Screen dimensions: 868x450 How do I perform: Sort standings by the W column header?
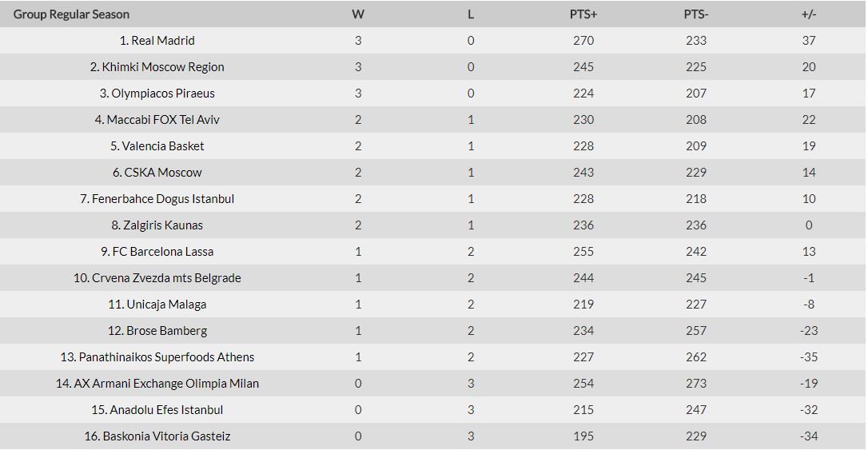coord(358,14)
